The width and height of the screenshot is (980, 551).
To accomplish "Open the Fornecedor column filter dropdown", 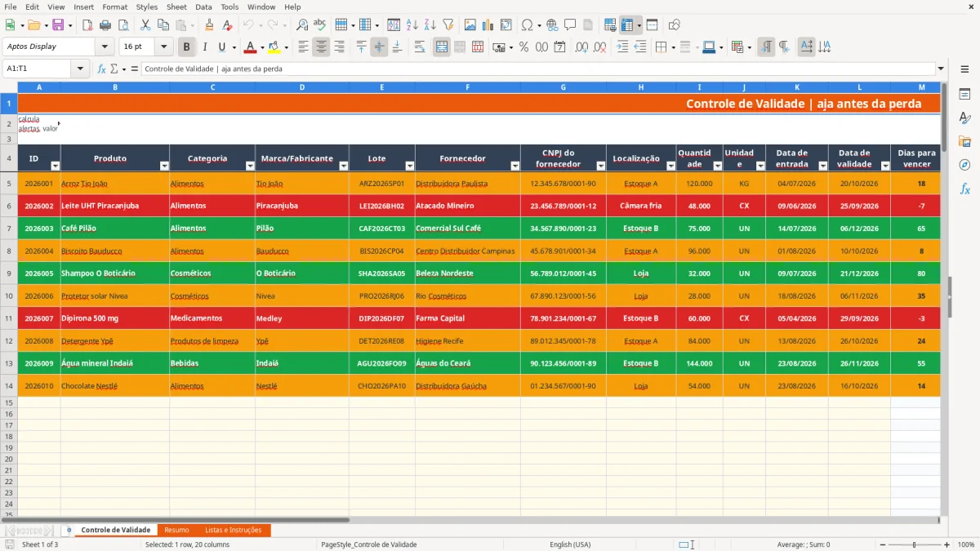I will [515, 166].
